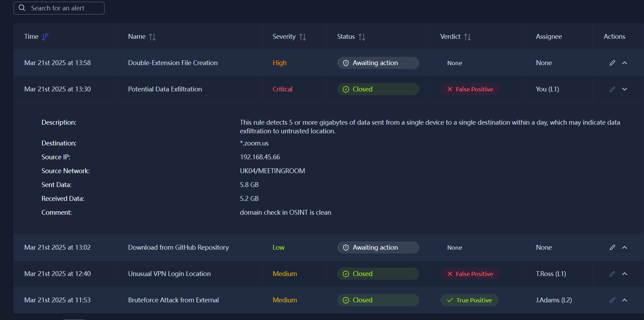Image resolution: width=644 pixels, height=320 pixels.
Task: Collapse the Potential Data Exfiltration details
Action: [x=625, y=89]
